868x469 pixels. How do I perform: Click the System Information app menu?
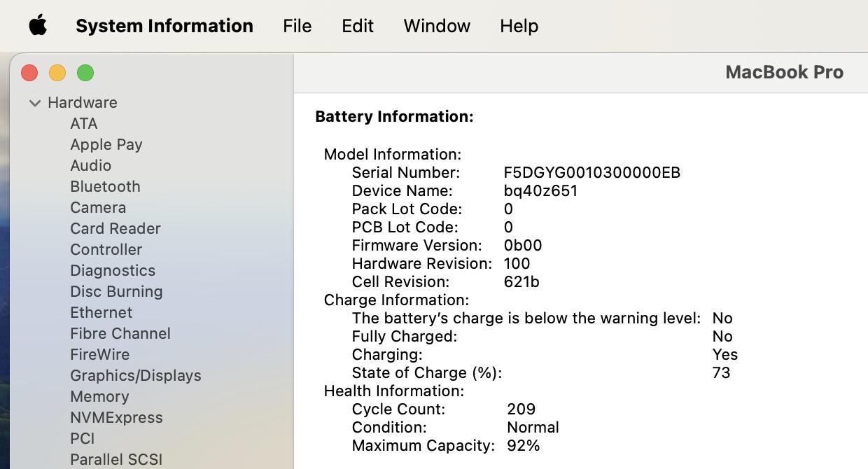(164, 26)
